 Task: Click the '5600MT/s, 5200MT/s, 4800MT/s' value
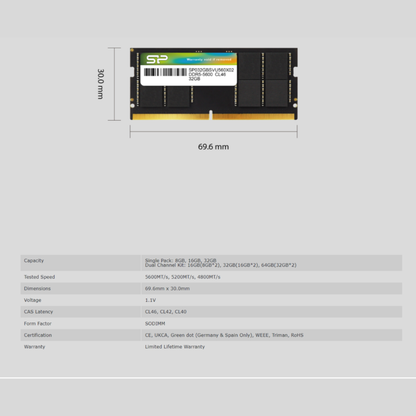pyautogui.click(x=183, y=277)
